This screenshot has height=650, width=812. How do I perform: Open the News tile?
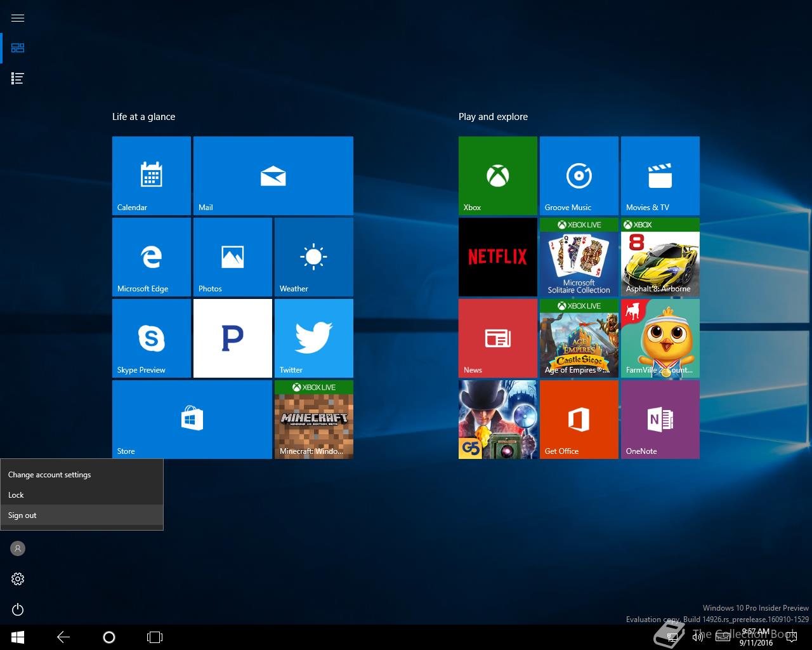pyautogui.click(x=498, y=338)
